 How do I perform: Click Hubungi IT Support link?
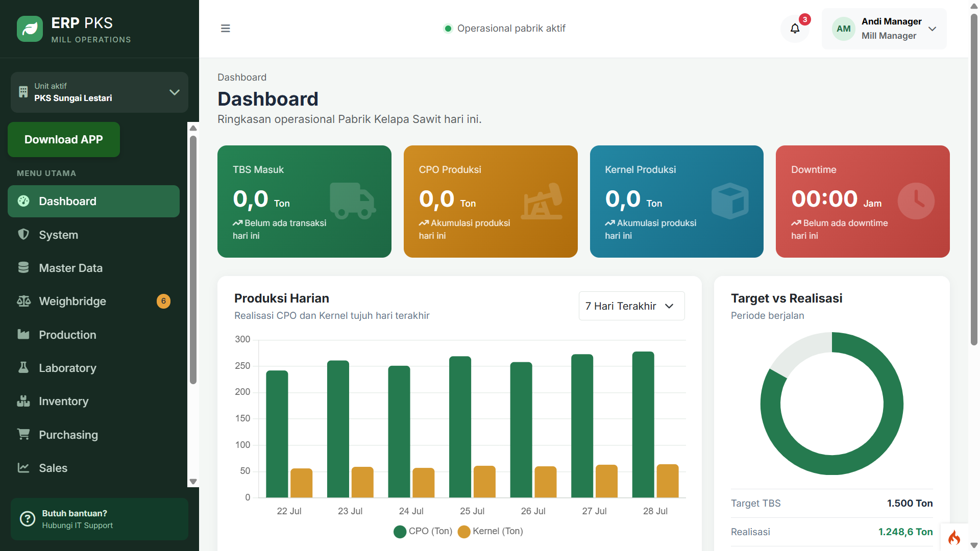click(78, 525)
